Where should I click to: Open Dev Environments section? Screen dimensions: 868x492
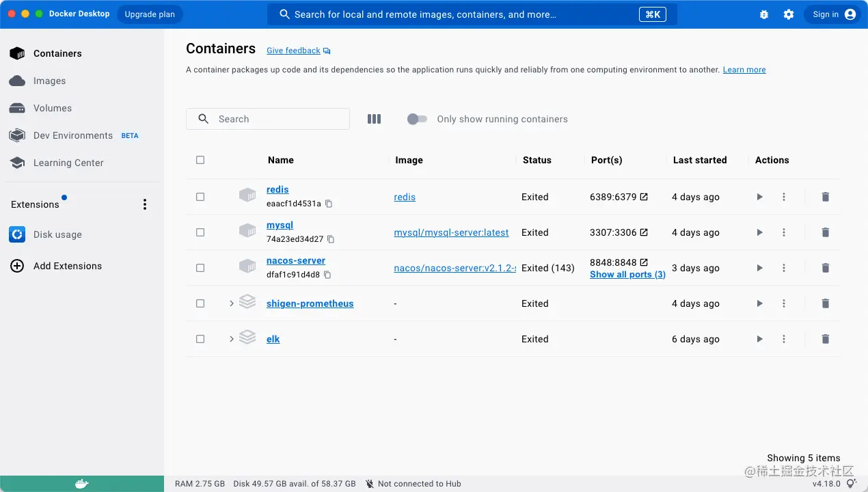82,135
